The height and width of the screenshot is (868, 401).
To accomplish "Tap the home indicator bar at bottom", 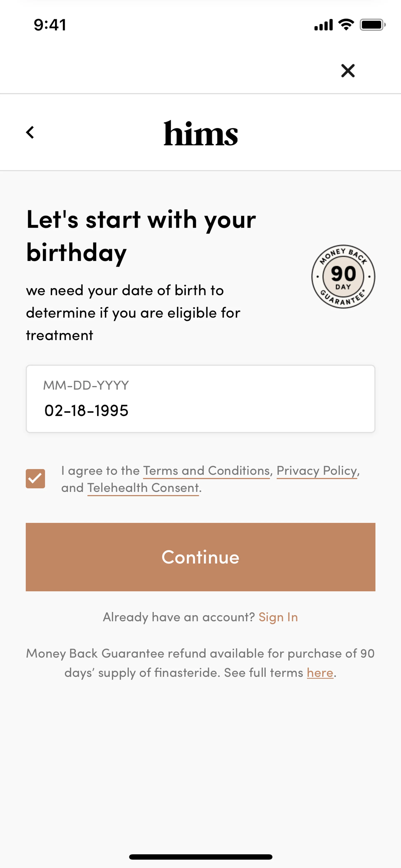I will click(200, 857).
